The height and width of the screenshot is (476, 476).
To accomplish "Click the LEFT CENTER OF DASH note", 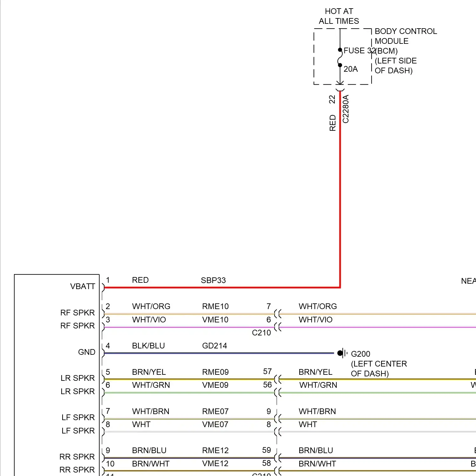I will click(x=379, y=369).
